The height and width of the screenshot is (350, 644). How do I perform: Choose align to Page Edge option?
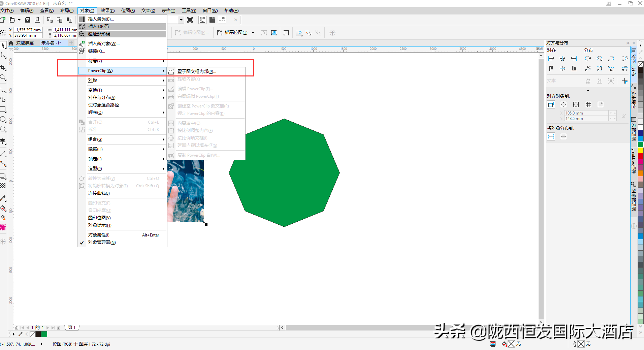[x=563, y=104]
